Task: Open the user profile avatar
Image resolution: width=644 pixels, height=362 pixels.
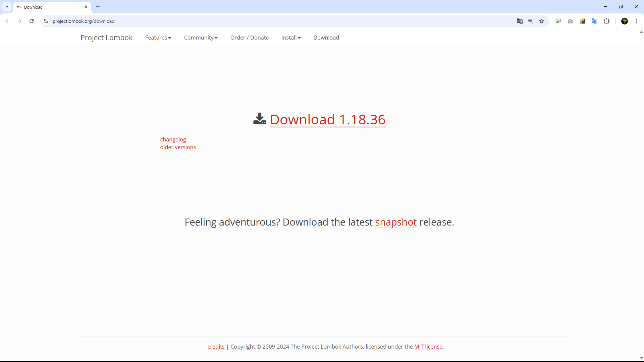Action: pyautogui.click(x=625, y=21)
